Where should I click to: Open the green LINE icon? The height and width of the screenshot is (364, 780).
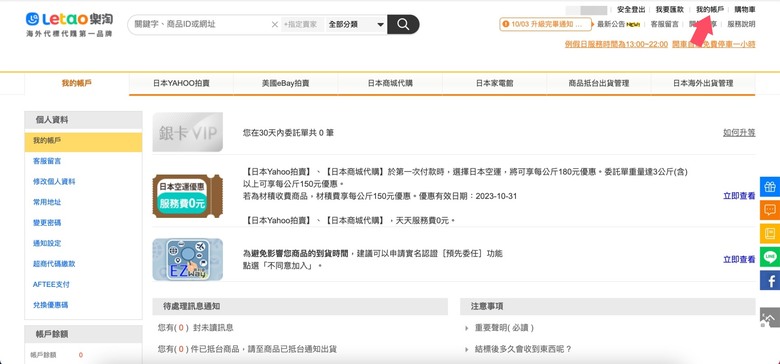(x=770, y=257)
